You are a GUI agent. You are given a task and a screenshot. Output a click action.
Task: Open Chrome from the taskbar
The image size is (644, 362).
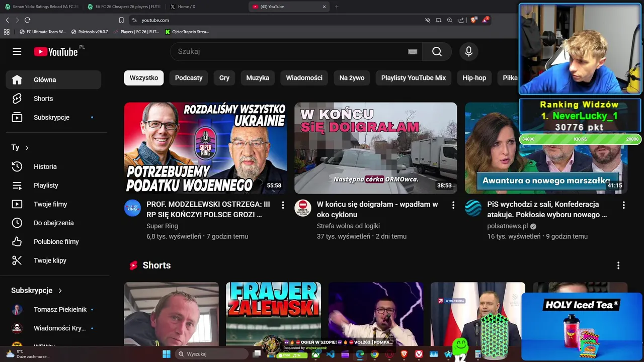374,354
